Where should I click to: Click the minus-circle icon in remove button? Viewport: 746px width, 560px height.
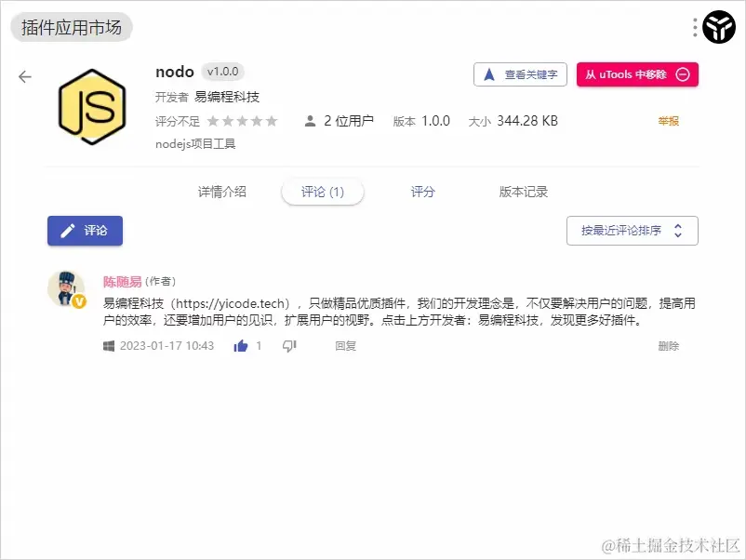(683, 74)
